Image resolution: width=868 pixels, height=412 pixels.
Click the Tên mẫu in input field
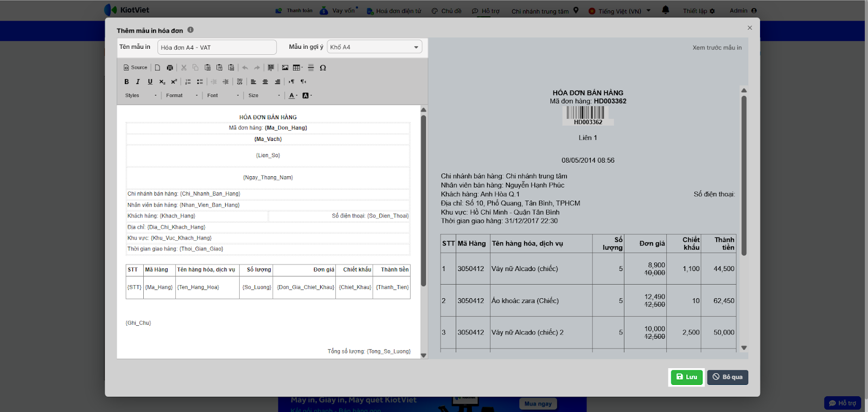coord(217,47)
